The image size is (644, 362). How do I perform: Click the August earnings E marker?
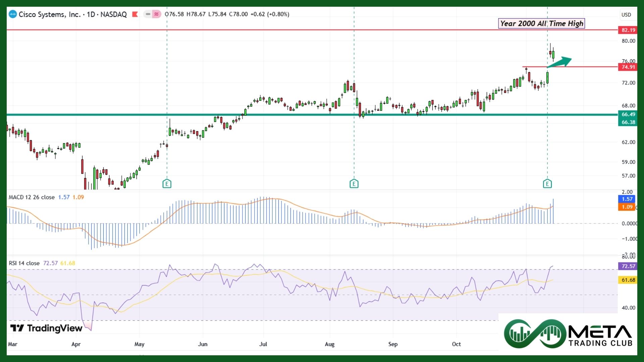click(354, 184)
